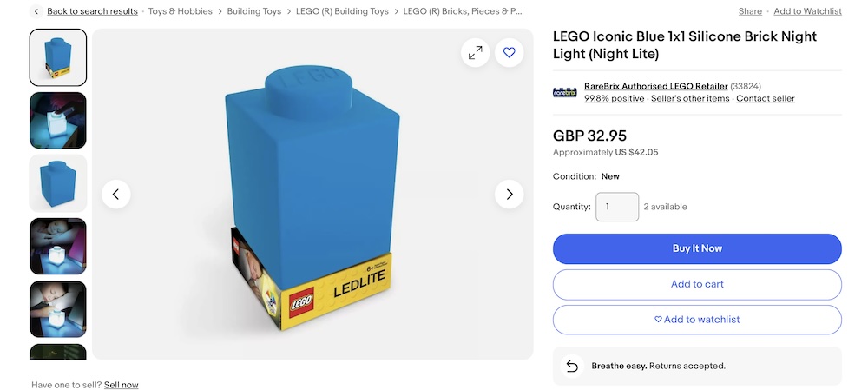Select the fourth thumbnail with sleeping child
This screenshot has width=868, height=390.
pyautogui.click(x=58, y=247)
